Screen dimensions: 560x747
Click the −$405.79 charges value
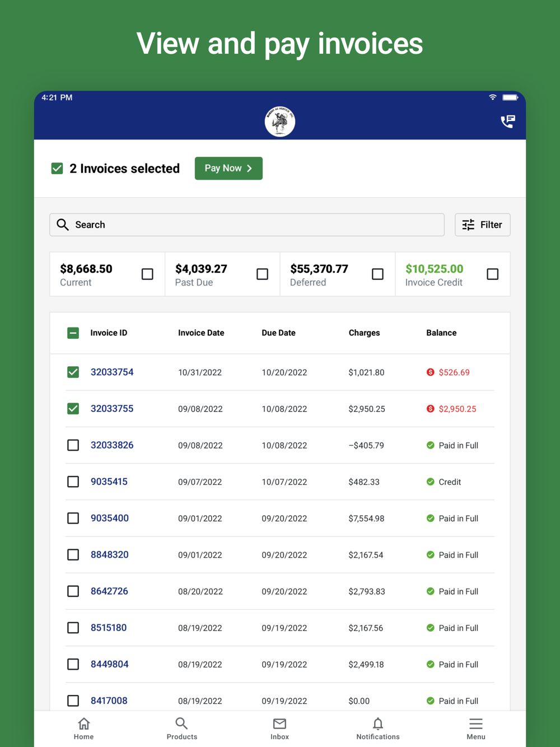pyautogui.click(x=366, y=446)
